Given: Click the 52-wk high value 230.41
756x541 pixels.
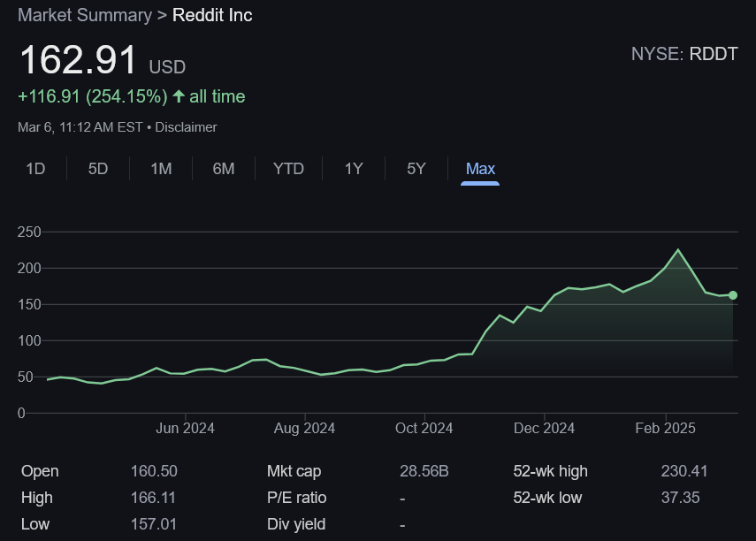Looking at the screenshot, I should [x=684, y=471].
